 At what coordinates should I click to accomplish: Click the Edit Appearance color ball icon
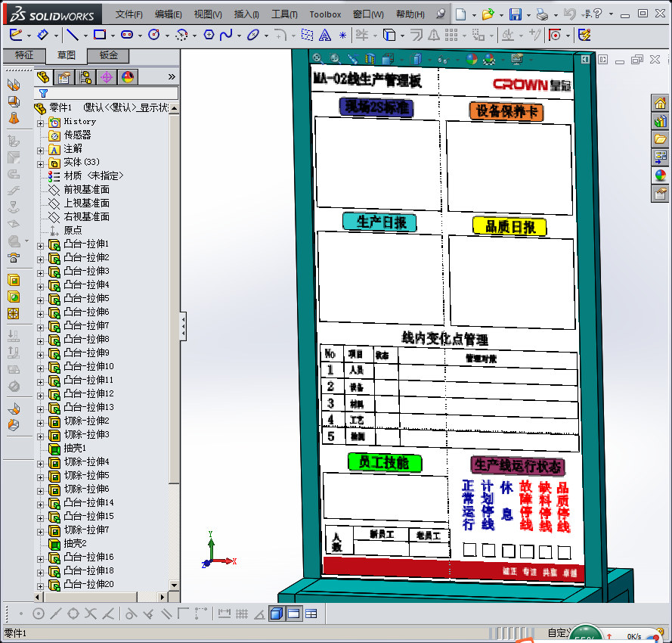(x=472, y=59)
